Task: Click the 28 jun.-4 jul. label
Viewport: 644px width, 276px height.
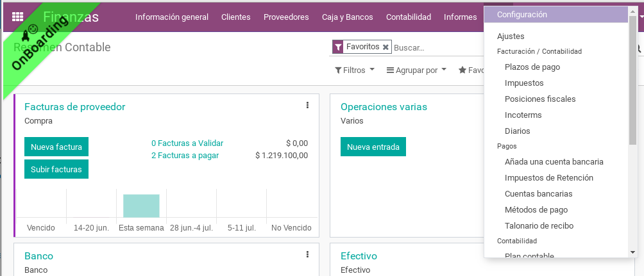Action: pyautogui.click(x=191, y=227)
